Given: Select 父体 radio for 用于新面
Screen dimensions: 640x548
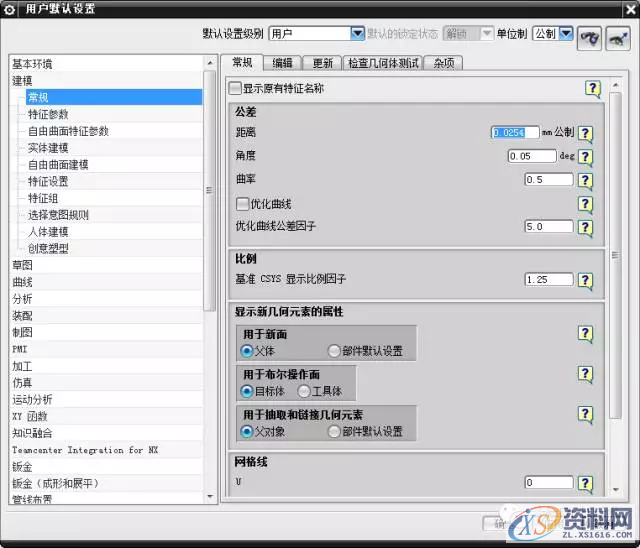Looking at the screenshot, I should pos(247,351).
